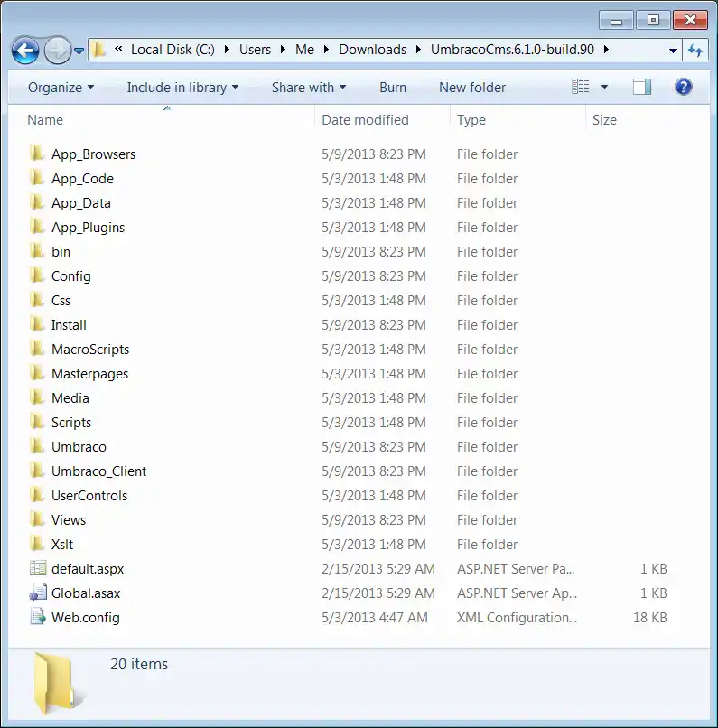Click 'XML Configuration...' type cell
The height and width of the screenshot is (728, 718).
point(517,618)
